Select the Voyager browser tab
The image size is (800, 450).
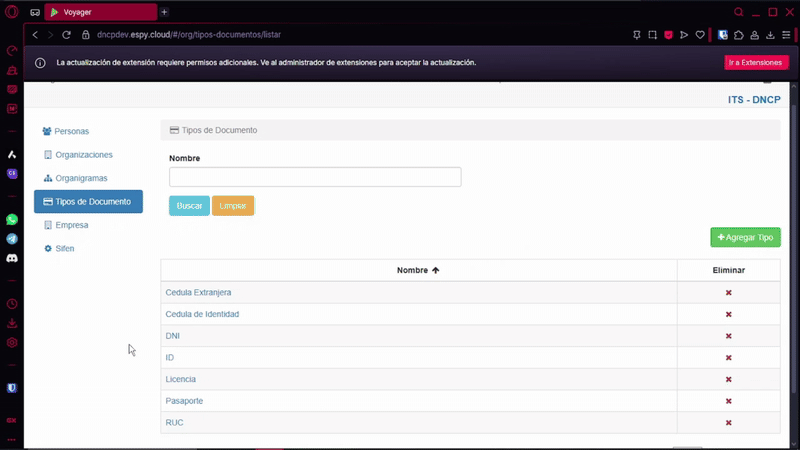tap(101, 12)
